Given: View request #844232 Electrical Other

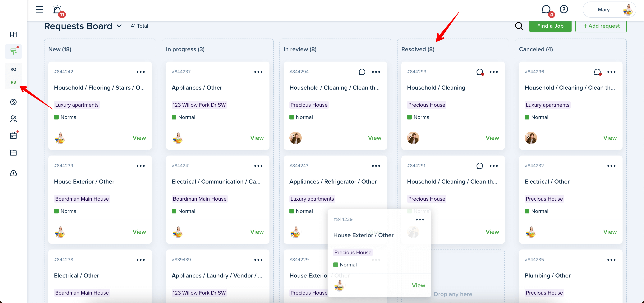Looking at the screenshot, I should pyautogui.click(x=610, y=232).
